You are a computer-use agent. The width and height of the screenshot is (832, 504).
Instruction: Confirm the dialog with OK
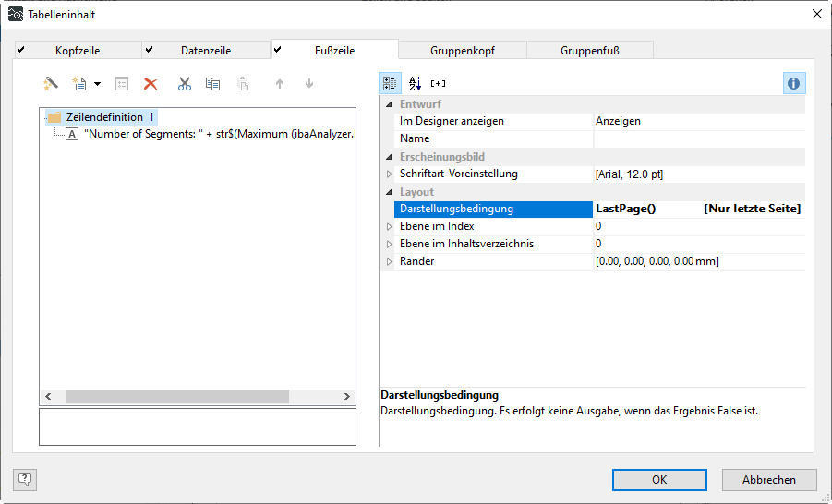pyautogui.click(x=658, y=480)
